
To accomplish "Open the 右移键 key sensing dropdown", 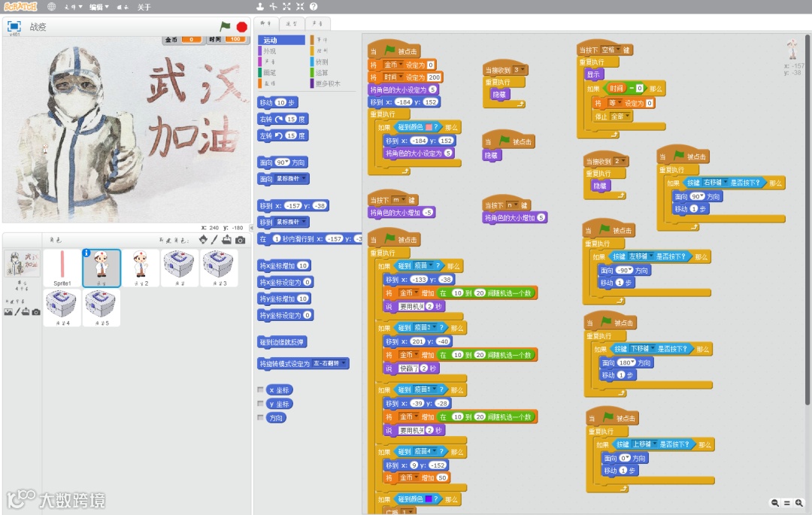I will (x=715, y=183).
